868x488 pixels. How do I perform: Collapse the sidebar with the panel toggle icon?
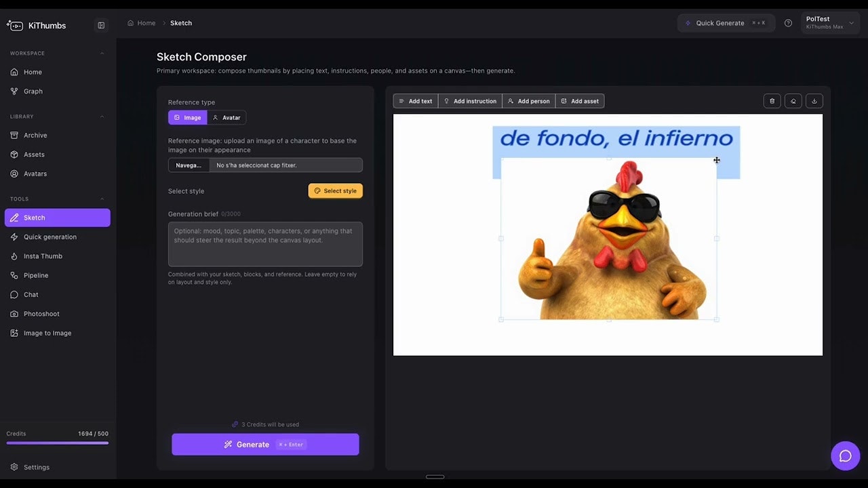point(101,25)
